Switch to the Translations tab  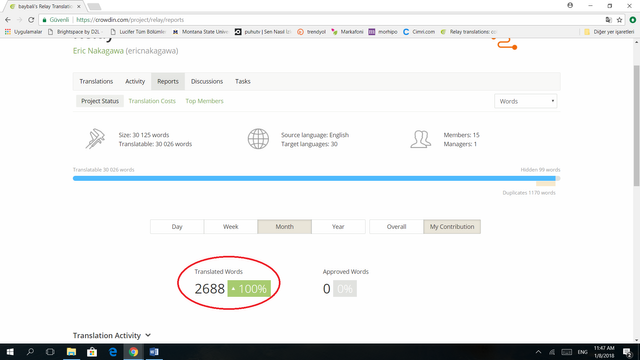coord(96,81)
